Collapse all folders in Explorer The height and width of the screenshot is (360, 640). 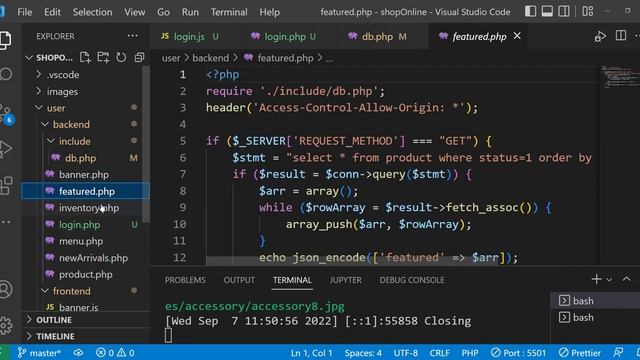click(139, 58)
